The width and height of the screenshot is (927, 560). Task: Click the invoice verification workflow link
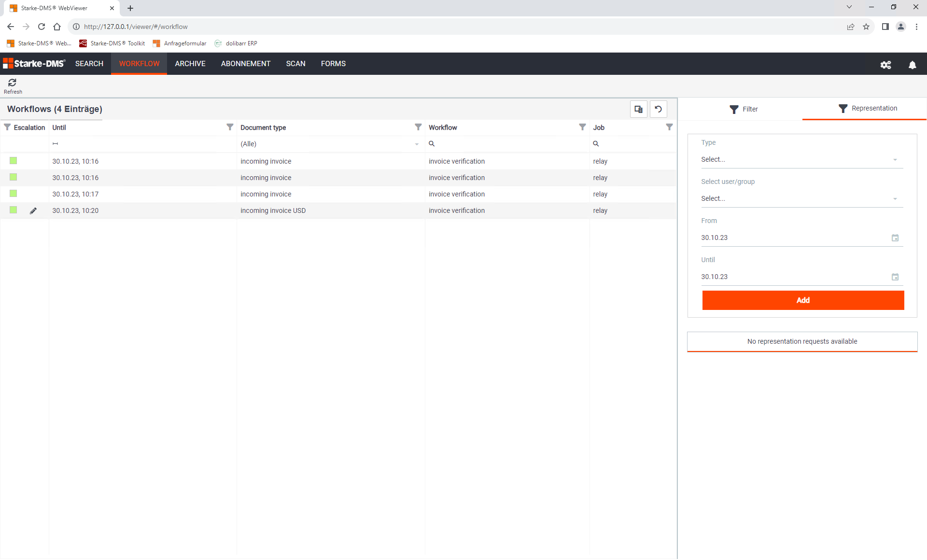pos(456,161)
